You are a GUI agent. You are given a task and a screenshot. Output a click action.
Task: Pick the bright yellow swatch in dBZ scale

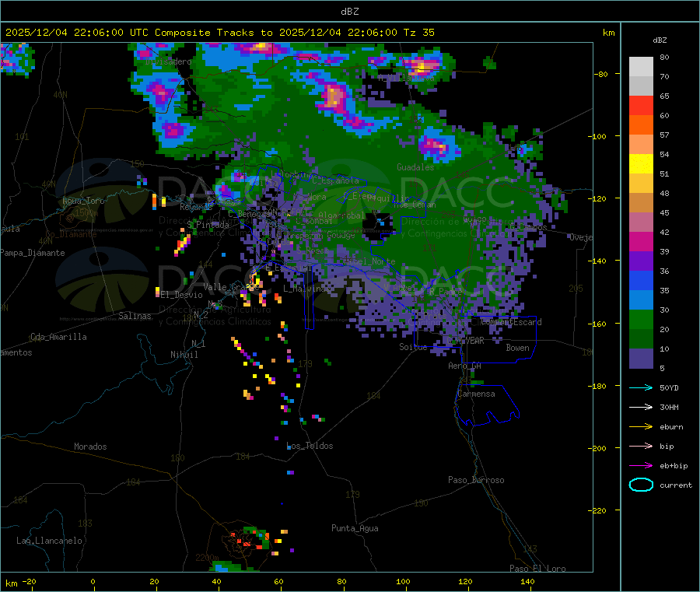641,164
